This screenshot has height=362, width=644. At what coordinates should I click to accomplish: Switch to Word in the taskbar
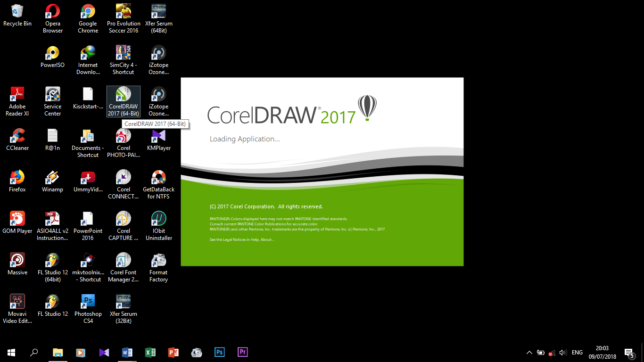click(x=127, y=352)
